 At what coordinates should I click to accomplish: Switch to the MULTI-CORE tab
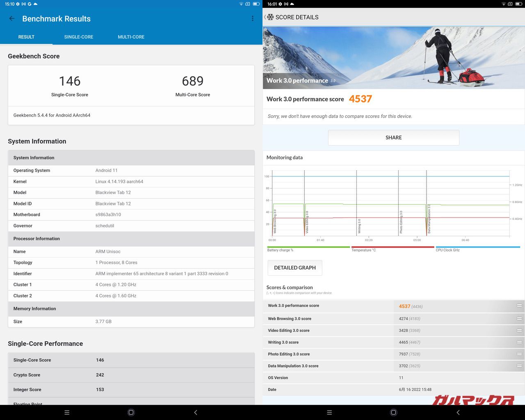point(131,37)
